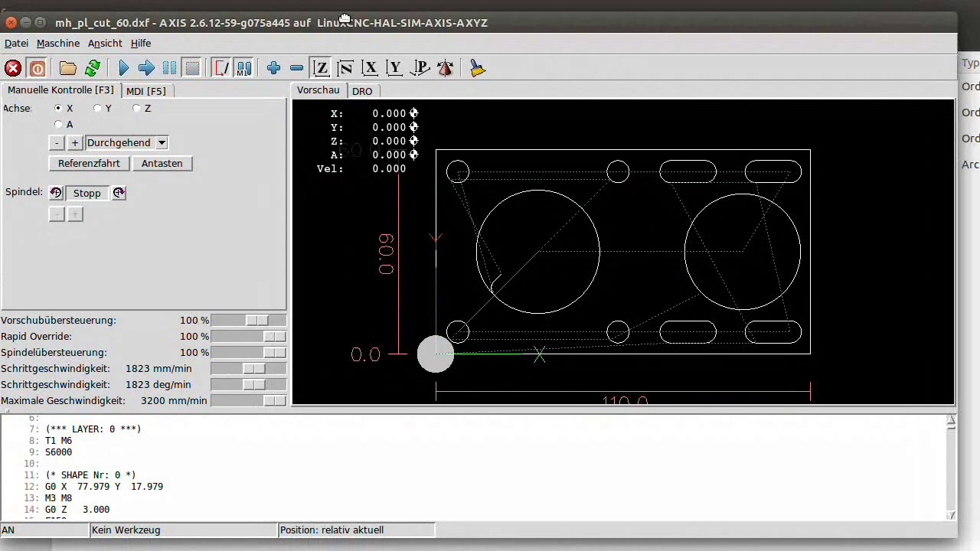Switch to Manuelle Kontrolle tab
The width and height of the screenshot is (980, 551).
(60, 90)
